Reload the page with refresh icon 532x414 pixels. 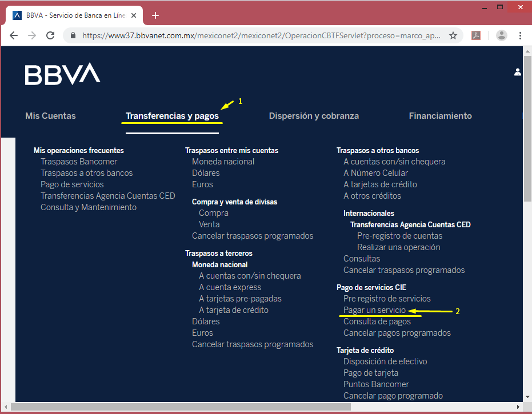(50, 35)
